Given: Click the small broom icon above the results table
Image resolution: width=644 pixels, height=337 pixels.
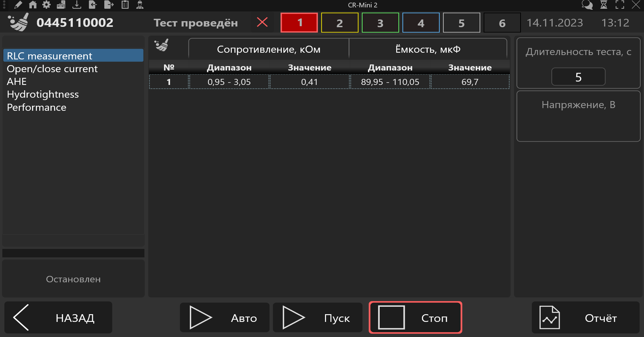Looking at the screenshot, I should coord(161,45).
